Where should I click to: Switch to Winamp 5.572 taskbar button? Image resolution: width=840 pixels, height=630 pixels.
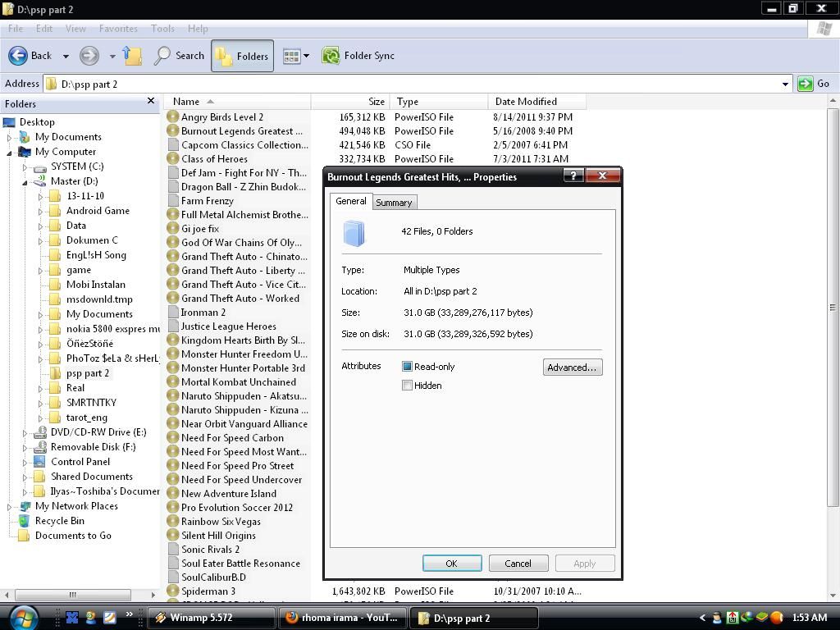(x=211, y=618)
